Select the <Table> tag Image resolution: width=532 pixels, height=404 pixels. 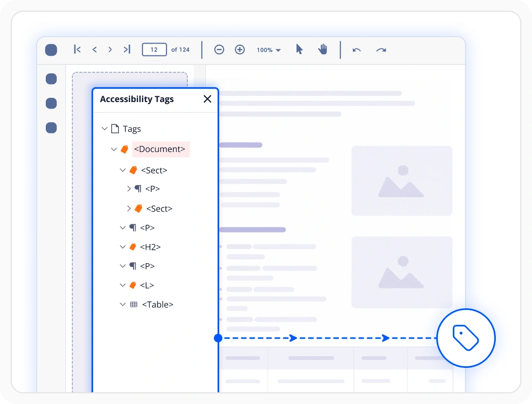tap(158, 305)
